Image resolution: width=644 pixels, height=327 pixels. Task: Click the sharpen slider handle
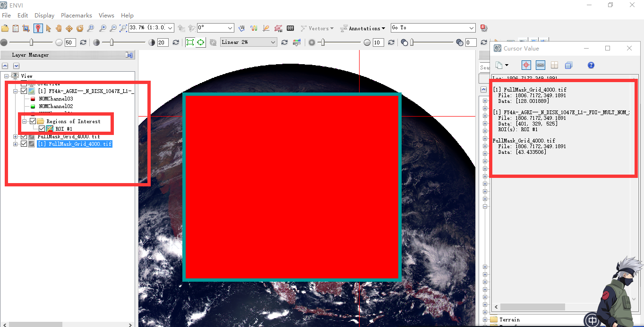pos(323,42)
